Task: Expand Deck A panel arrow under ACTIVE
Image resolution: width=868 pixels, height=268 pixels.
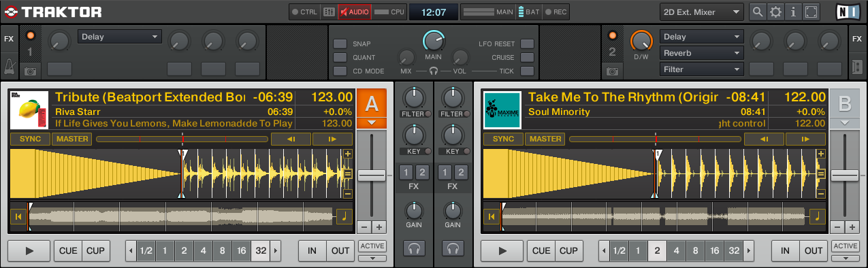Action: point(372,258)
